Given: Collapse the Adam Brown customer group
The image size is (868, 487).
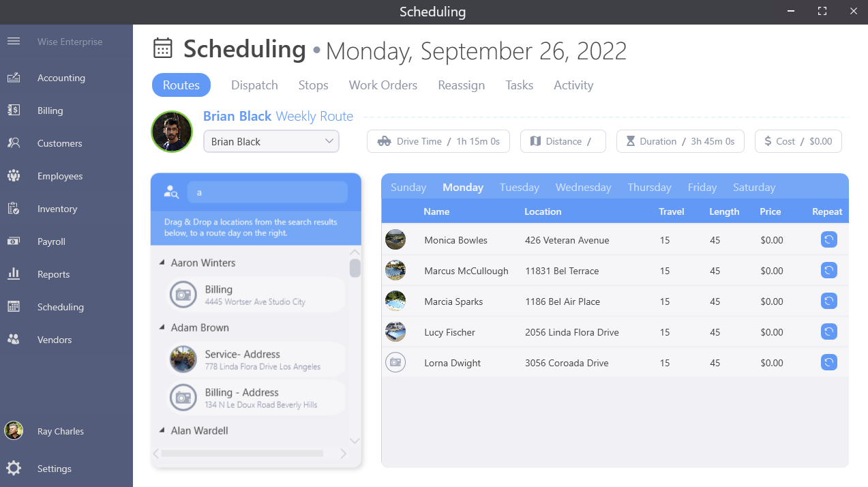Looking at the screenshot, I should 162,327.
